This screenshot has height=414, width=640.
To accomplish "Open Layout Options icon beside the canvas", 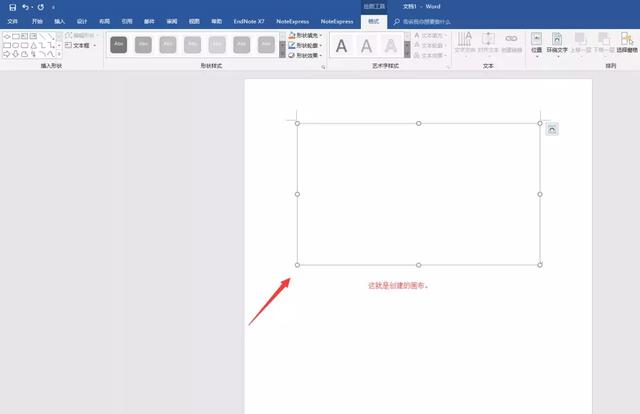I will 552,129.
